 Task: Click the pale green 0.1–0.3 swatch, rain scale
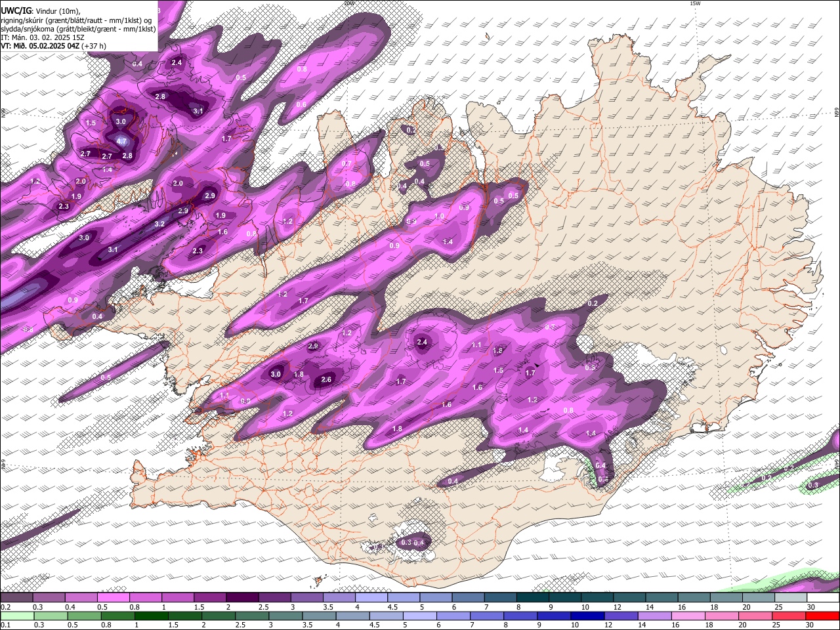tap(16, 616)
